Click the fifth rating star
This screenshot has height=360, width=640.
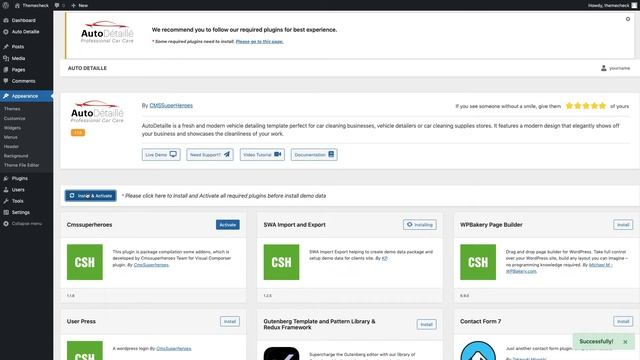click(x=602, y=106)
